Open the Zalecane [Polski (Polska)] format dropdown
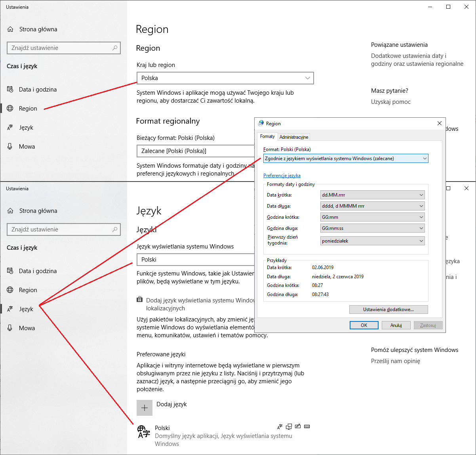 coord(196,151)
